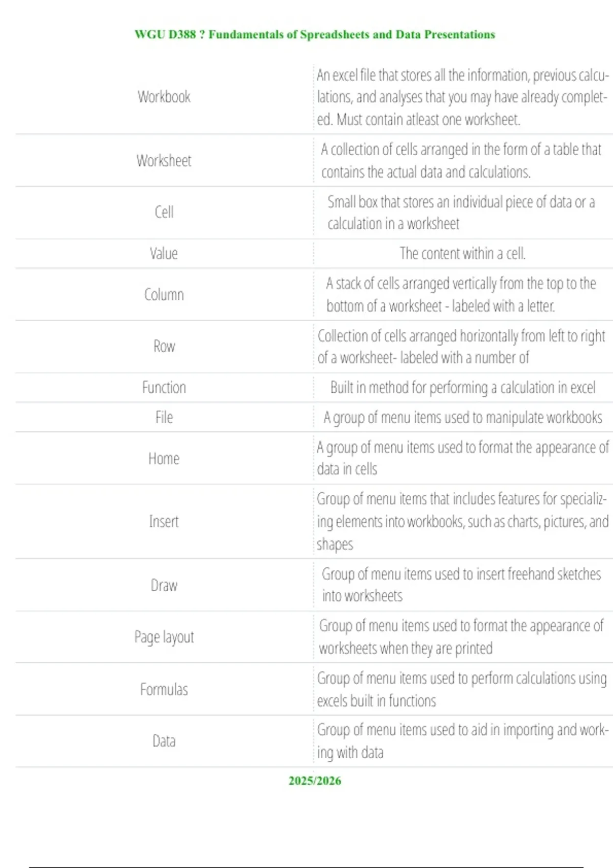Click the "insert freehand sketches" definition

(x=461, y=585)
